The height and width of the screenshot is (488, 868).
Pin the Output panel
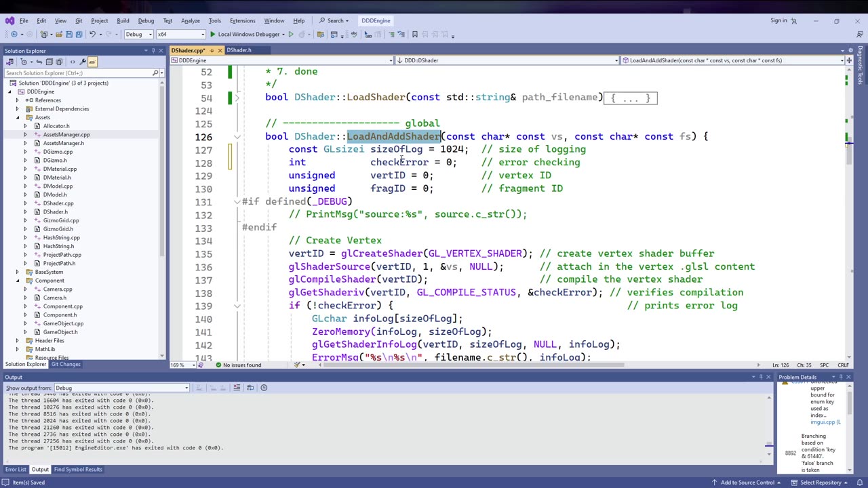tap(761, 377)
